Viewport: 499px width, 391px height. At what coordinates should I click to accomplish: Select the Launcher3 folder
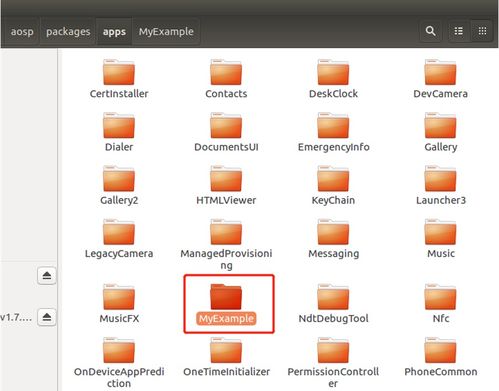pos(441,186)
